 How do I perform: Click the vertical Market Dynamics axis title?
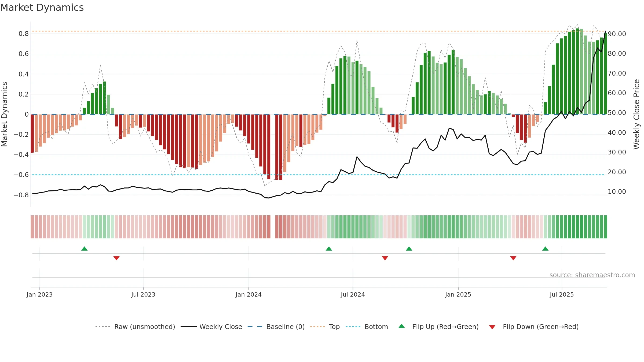[x=4, y=114]
